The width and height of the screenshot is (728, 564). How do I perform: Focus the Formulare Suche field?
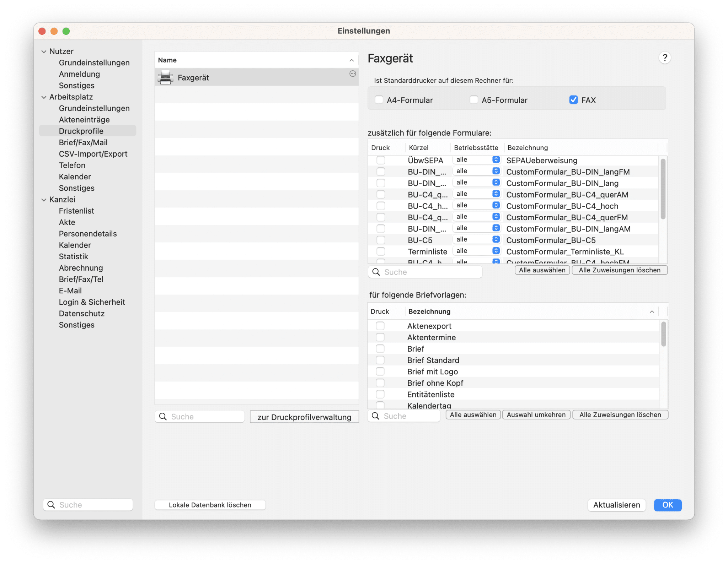425,272
